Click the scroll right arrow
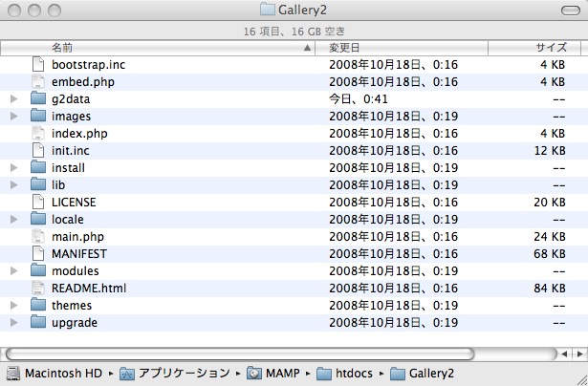Image resolution: width=588 pixels, height=386 pixels. [x=579, y=354]
